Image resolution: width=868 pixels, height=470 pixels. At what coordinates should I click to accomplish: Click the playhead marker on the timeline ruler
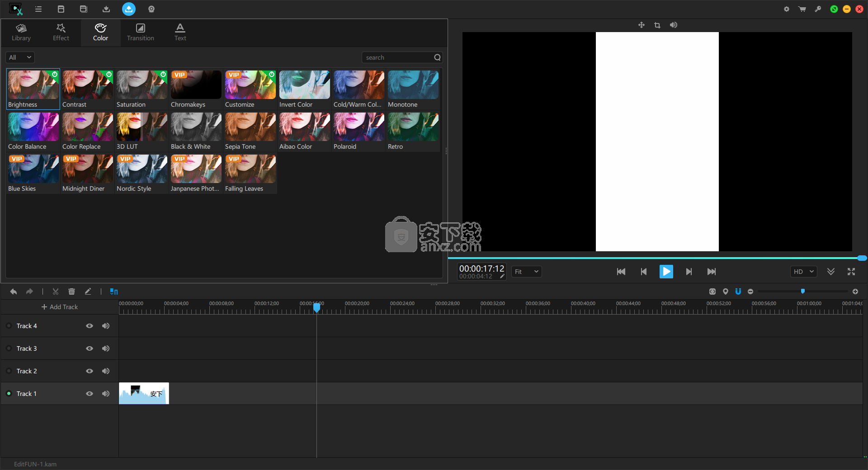coord(317,308)
